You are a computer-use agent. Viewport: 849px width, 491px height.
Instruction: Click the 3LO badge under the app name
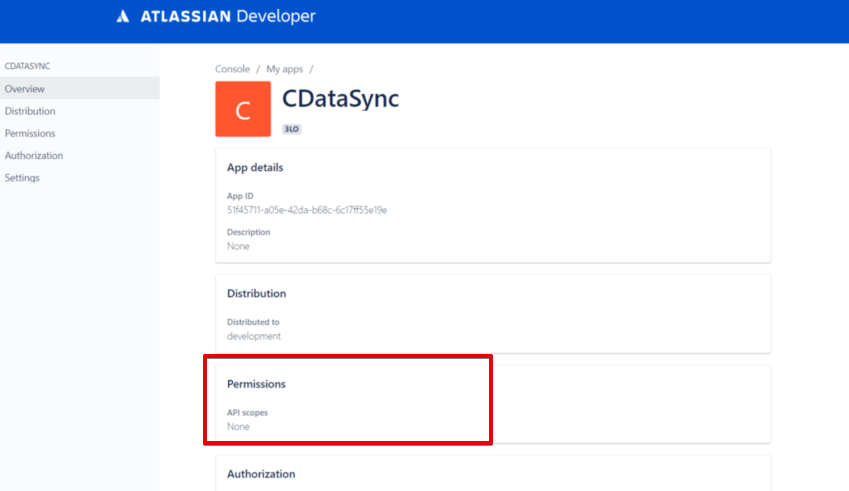pyautogui.click(x=293, y=129)
